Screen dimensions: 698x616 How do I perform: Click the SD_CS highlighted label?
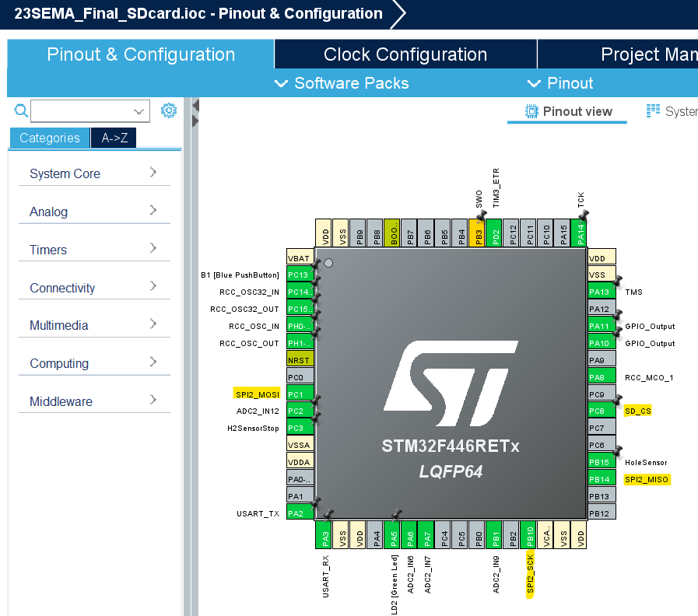(637, 411)
